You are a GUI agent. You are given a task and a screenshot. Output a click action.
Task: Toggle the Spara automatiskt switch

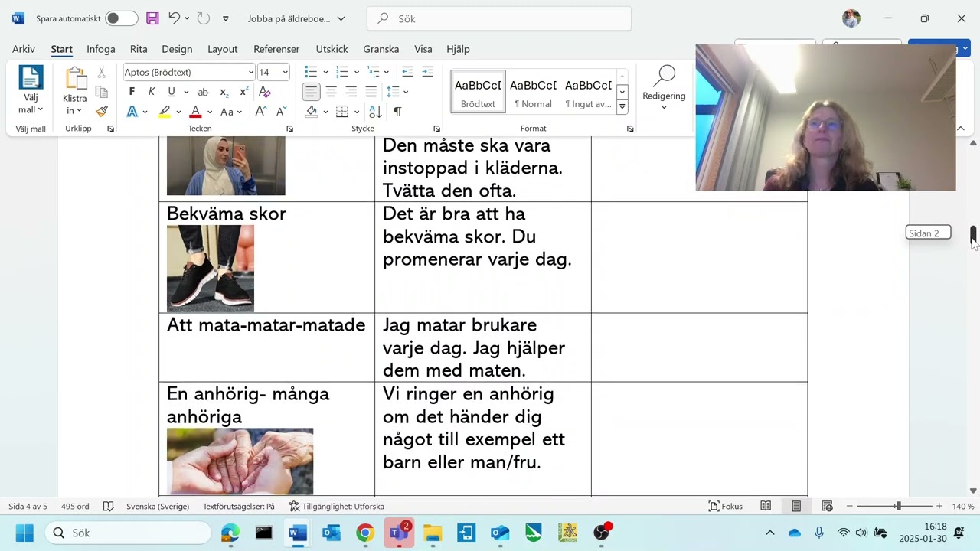click(122, 18)
